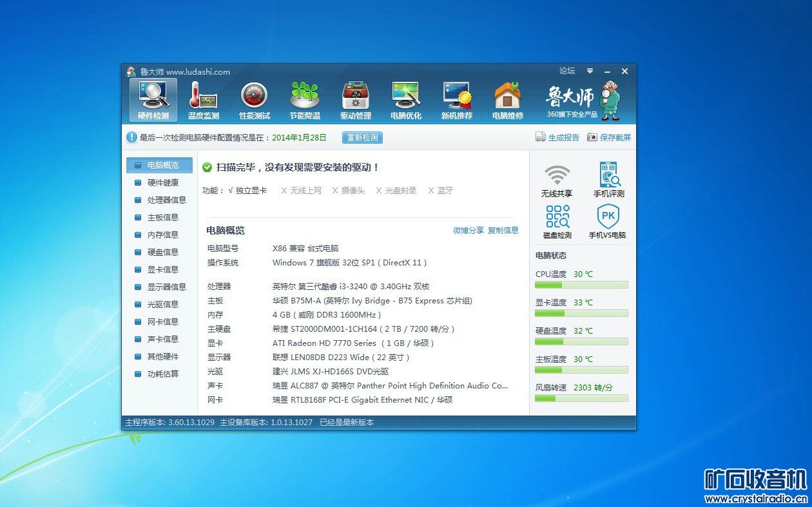This screenshot has height=507, width=812.
Task: Select 显示器信息 in the sidebar
Action: 159,287
